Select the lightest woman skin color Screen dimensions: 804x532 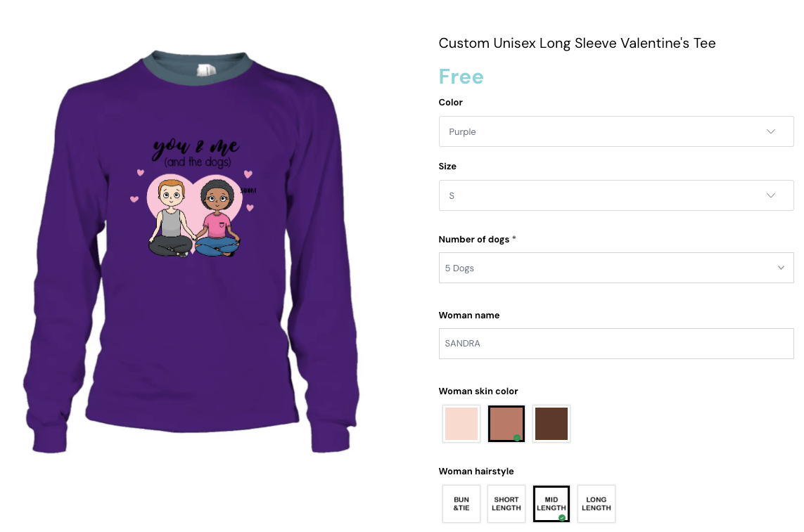click(461, 424)
